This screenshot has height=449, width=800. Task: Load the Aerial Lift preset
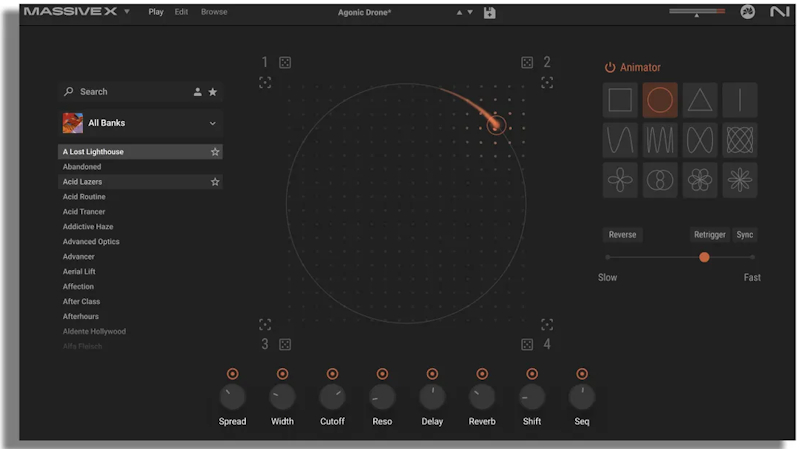click(x=140, y=271)
